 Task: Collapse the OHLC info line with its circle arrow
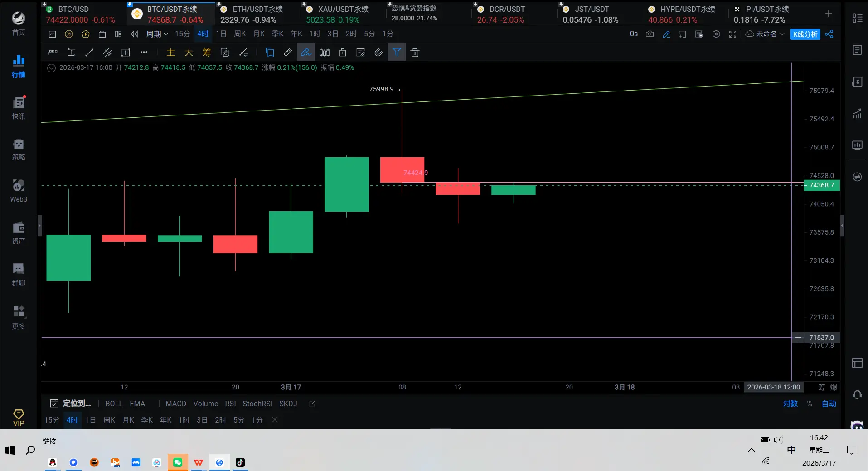pos(52,68)
